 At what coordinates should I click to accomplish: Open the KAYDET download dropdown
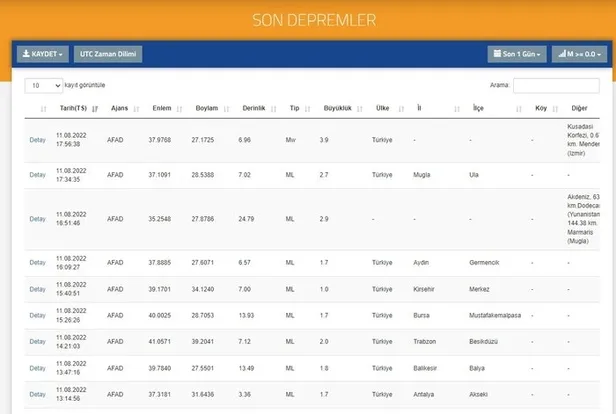point(43,54)
